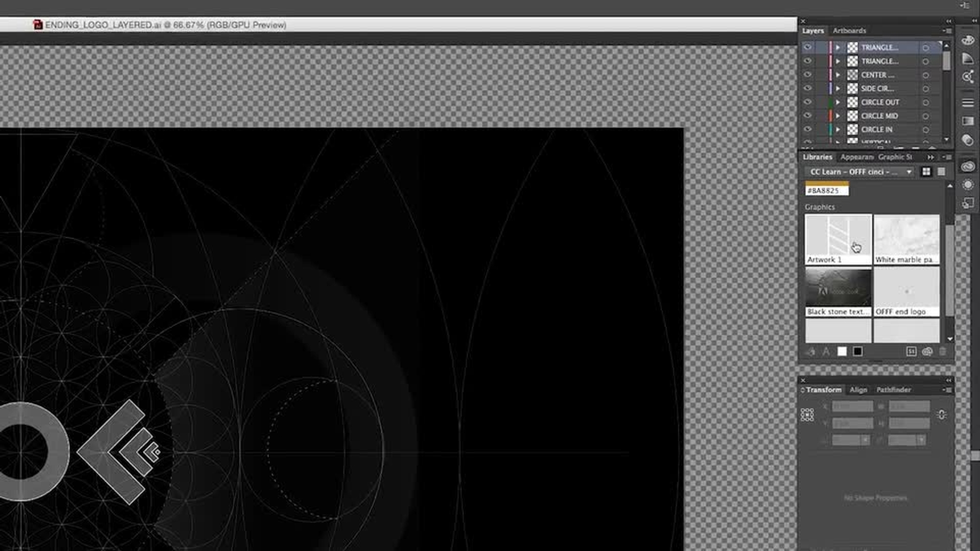
Task: Target the CIRCLE MID layer circle
Action: coord(925,116)
